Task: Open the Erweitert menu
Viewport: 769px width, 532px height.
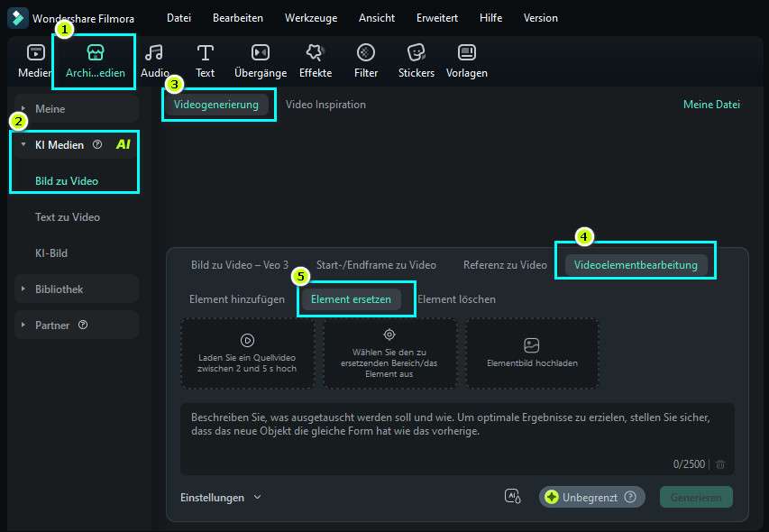Action: (437, 18)
